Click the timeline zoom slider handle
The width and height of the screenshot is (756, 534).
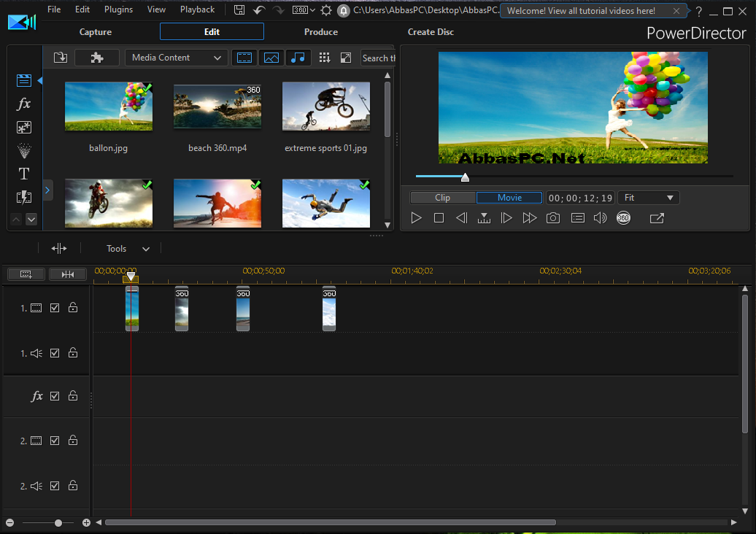(x=58, y=522)
